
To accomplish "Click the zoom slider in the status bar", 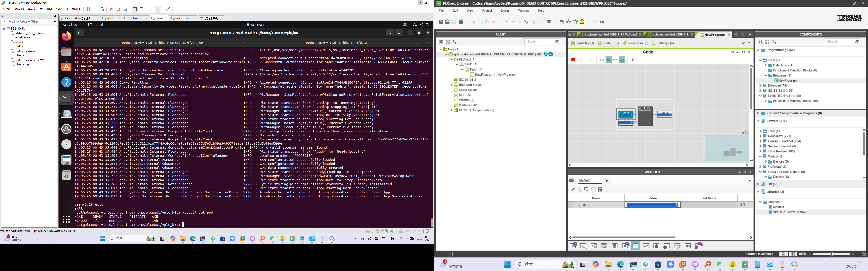I will 831,254.
